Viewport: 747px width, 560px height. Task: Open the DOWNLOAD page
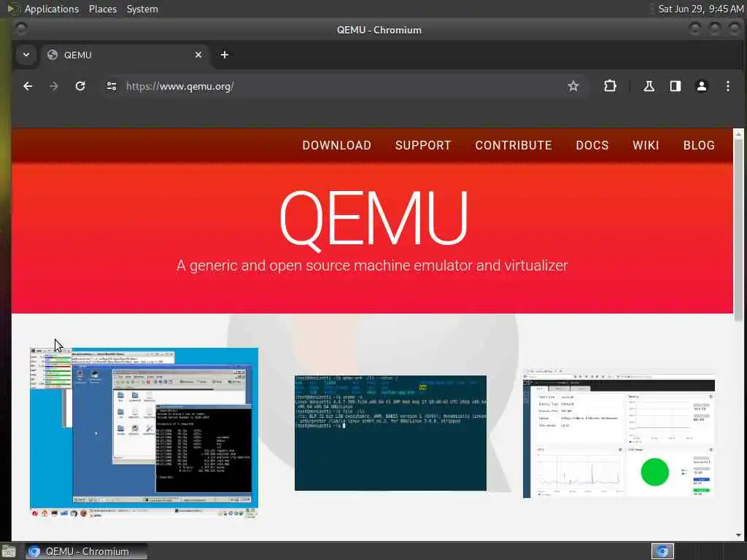337,145
